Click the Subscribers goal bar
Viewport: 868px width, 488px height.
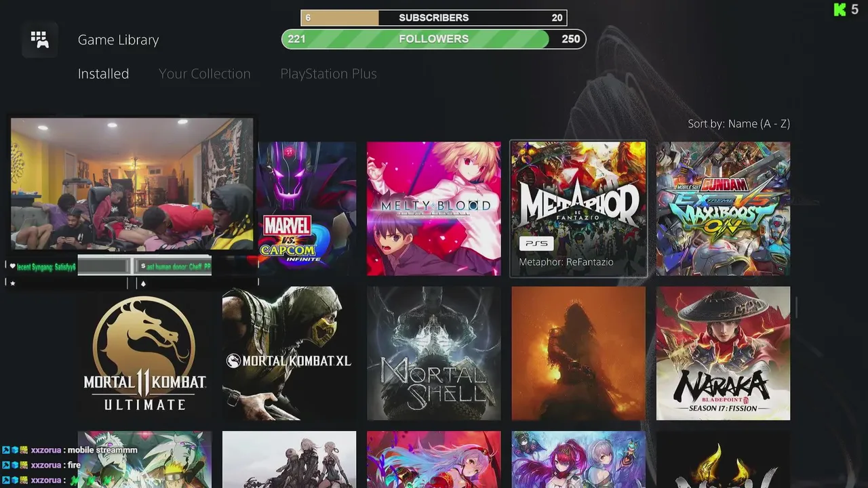tap(434, 18)
